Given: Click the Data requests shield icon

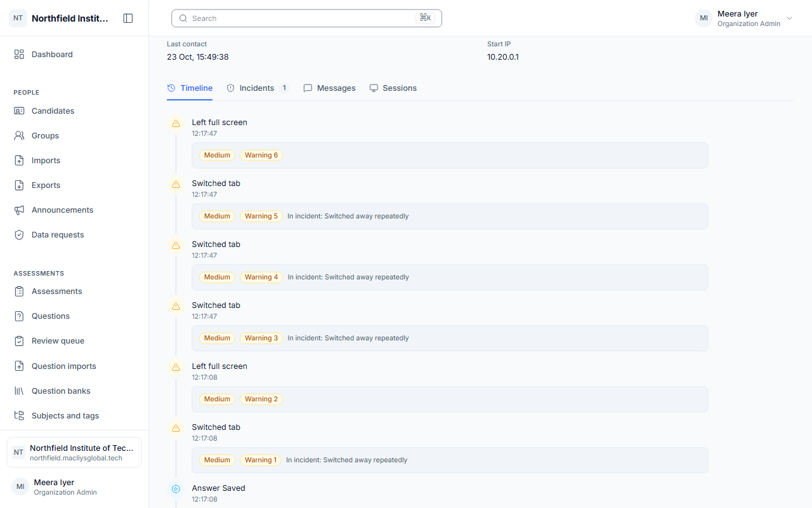Looking at the screenshot, I should click(19, 235).
